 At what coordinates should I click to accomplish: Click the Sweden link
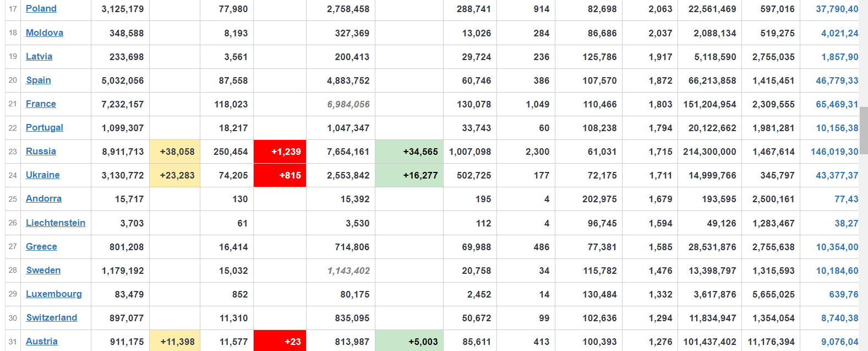click(43, 270)
